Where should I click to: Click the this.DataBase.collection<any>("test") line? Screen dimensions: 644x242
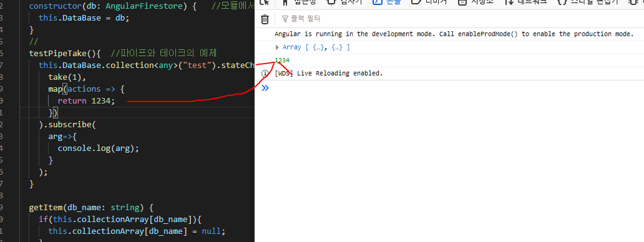tap(147, 65)
